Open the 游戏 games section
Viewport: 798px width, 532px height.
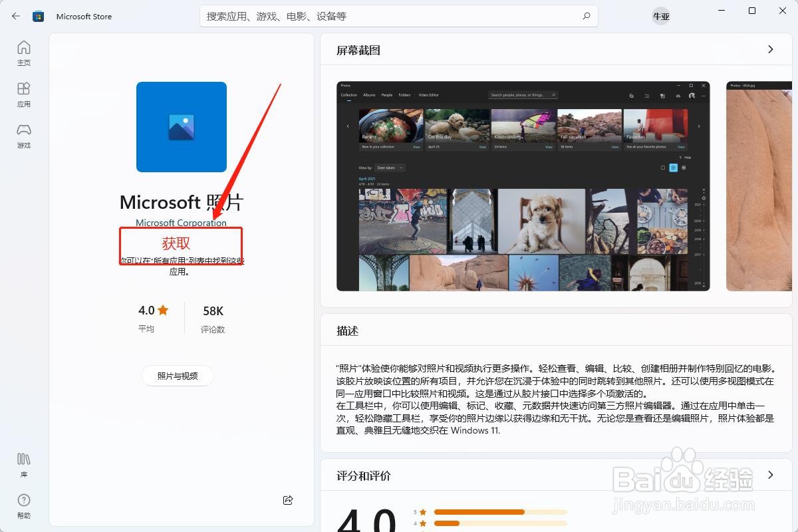point(24,136)
